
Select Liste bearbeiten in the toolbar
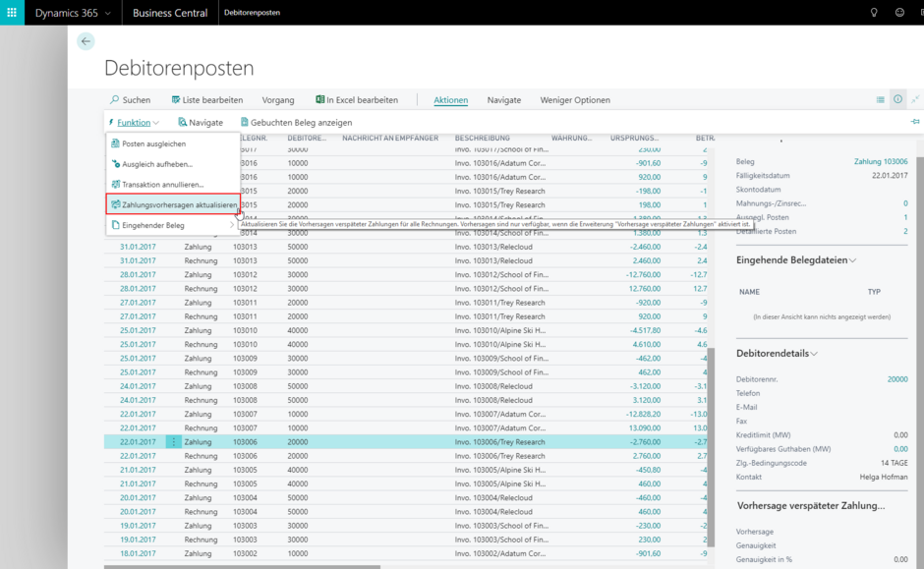click(206, 100)
